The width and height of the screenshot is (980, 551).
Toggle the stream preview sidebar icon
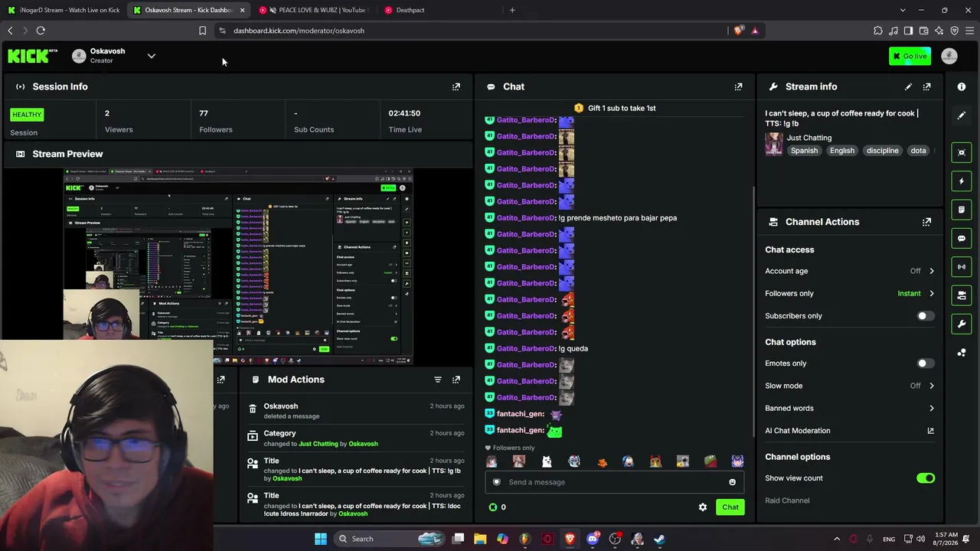(x=962, y=152)
